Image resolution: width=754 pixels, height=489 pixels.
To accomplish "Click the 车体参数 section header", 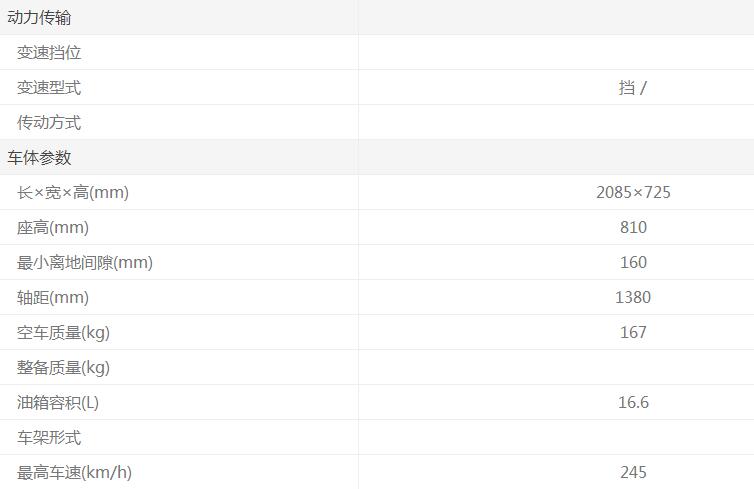I will point(39,158).
